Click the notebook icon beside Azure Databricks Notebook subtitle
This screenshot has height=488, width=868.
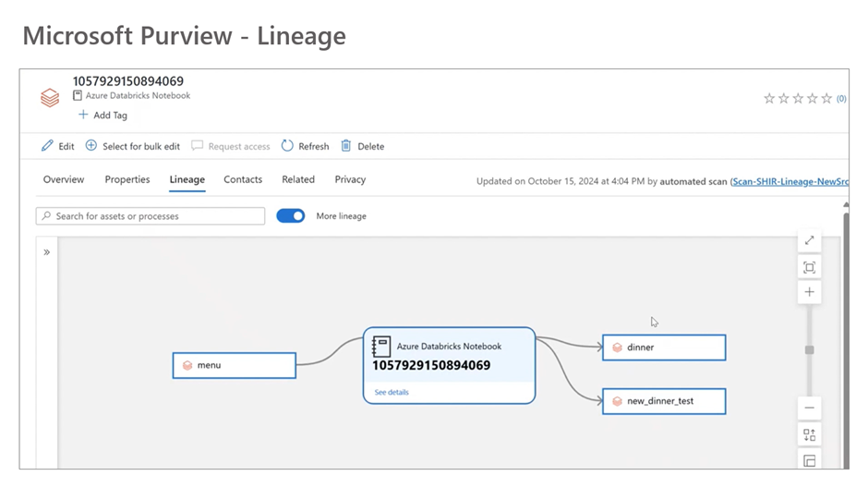[78, 95]
